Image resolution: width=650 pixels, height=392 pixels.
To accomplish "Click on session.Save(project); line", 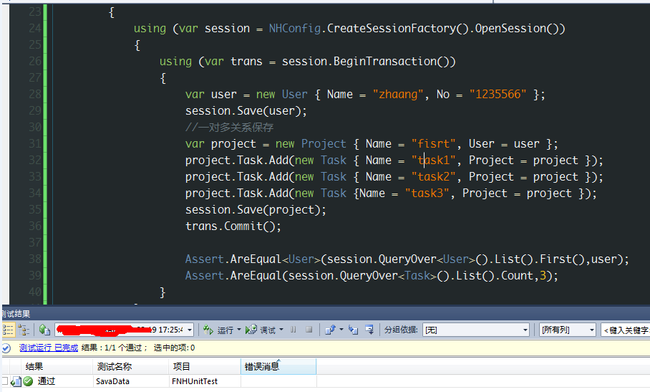I will [255, 210].
